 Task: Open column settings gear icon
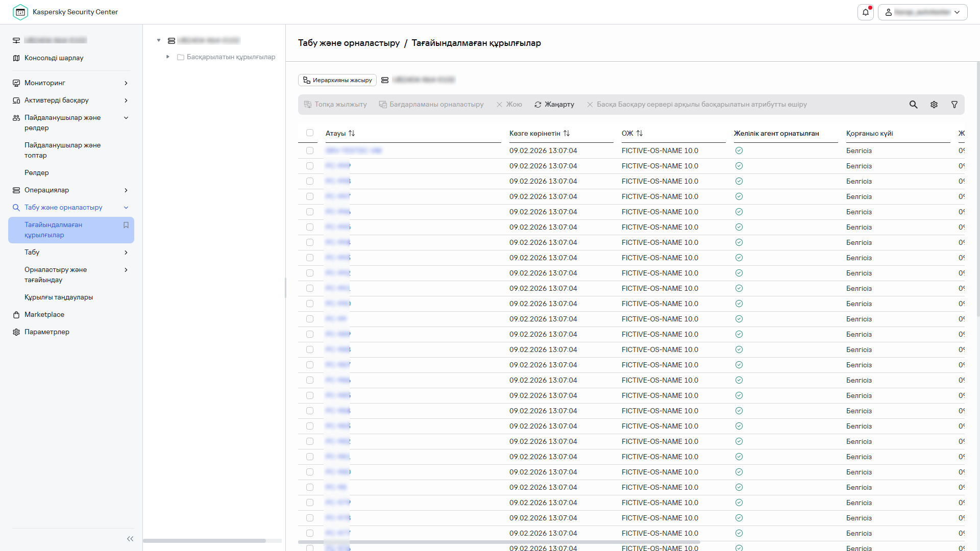(934, 105)
